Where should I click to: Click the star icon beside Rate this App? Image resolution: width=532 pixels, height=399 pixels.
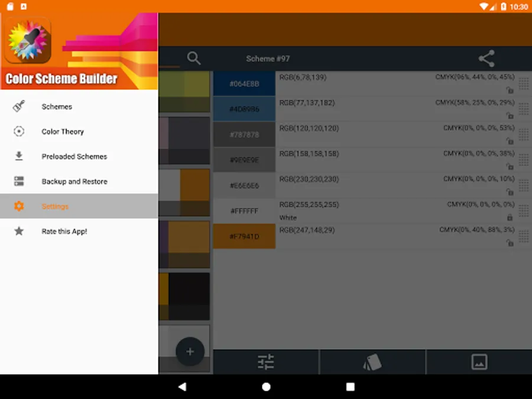18,231
